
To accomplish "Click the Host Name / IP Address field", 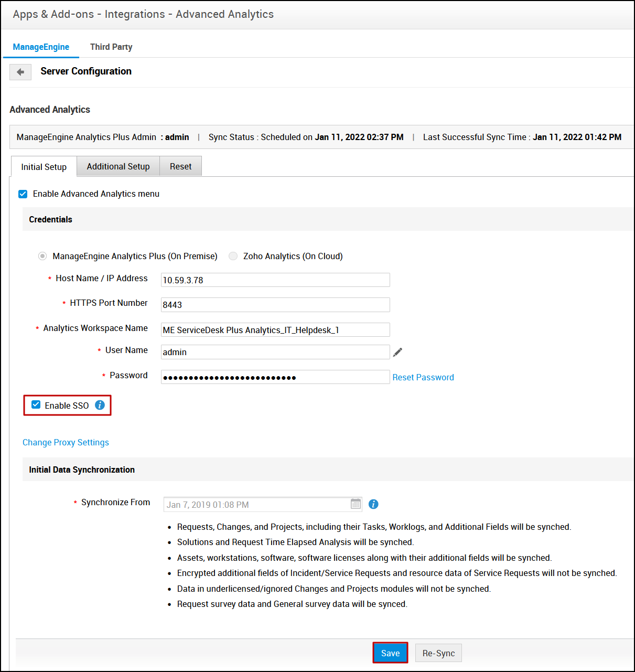I will coord(275,280).
